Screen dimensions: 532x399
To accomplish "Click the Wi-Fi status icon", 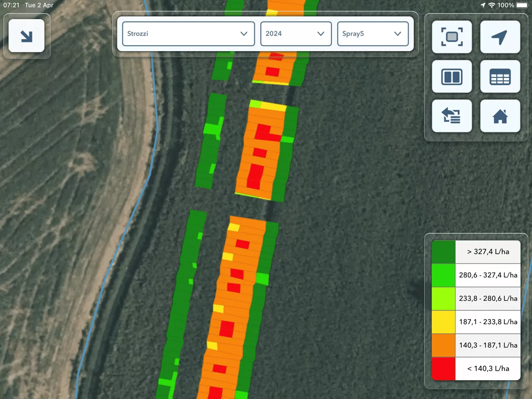I will [x=492, y=5].
